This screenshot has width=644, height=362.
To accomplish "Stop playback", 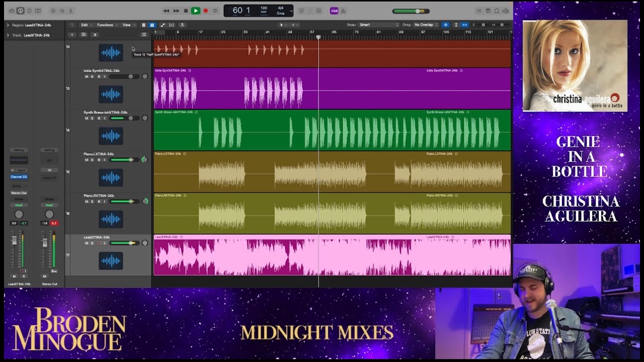I will (186, 11).
